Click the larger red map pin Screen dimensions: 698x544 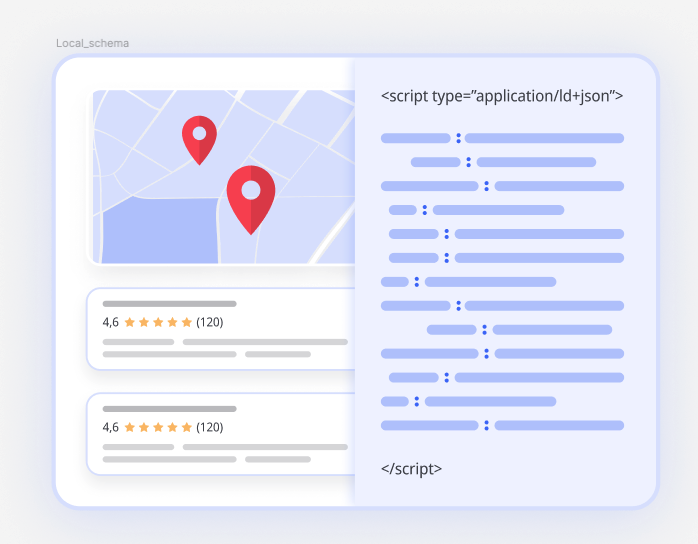[251, 199]
